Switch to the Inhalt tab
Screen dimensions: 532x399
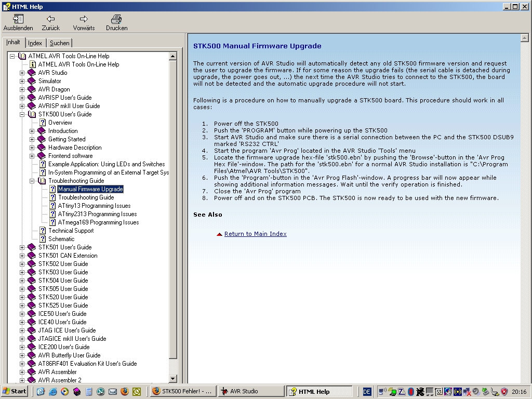[13, 42]
